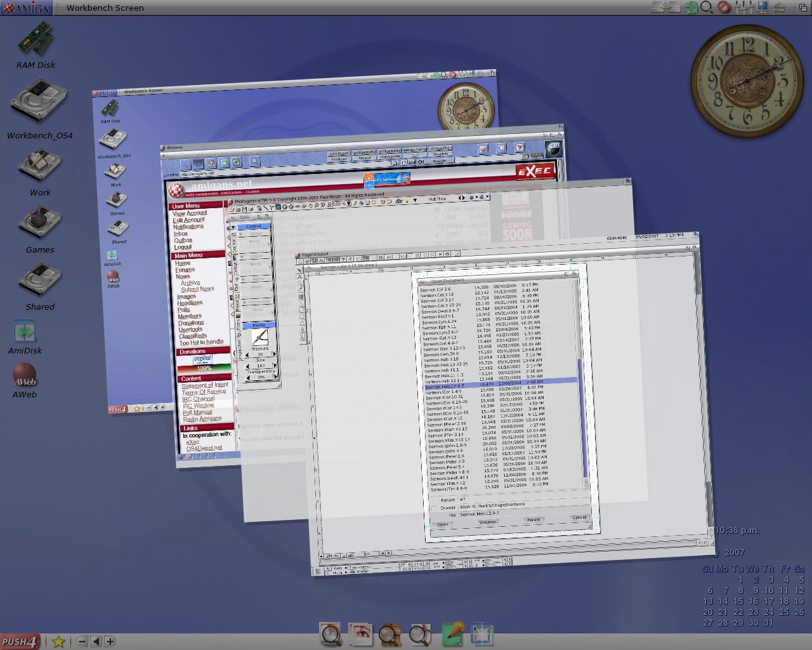Open the package search dock icon
812x650 pixels.
pos(390,634)
